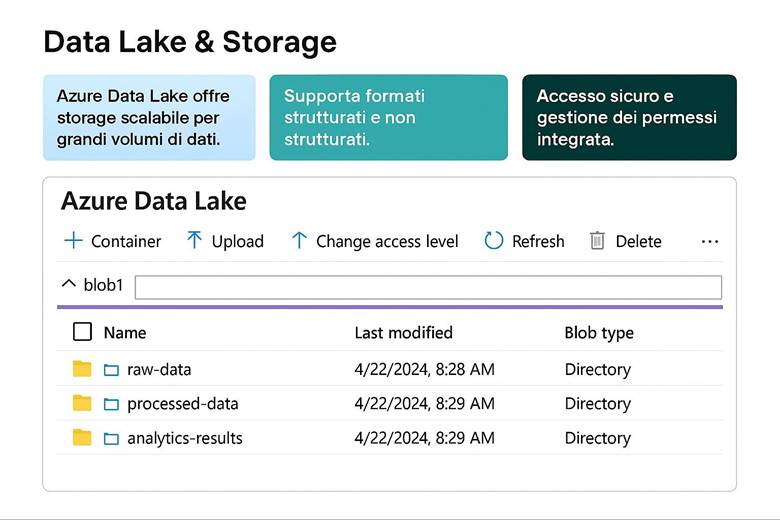780x520 pixels.
Task: Click the Change access level arrow icon
Action: click(298, 241)
